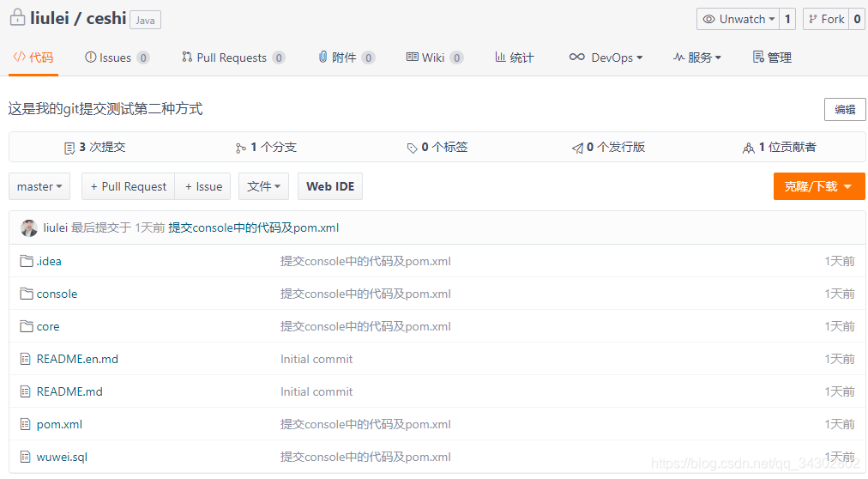868x479 pixels.
Task: Open the .idea folder
Action: [49, 261]
